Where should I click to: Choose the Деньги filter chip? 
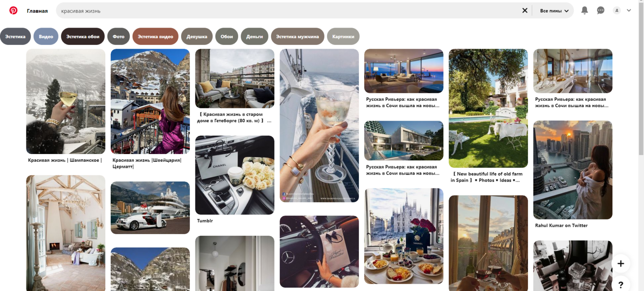[254, 36]
